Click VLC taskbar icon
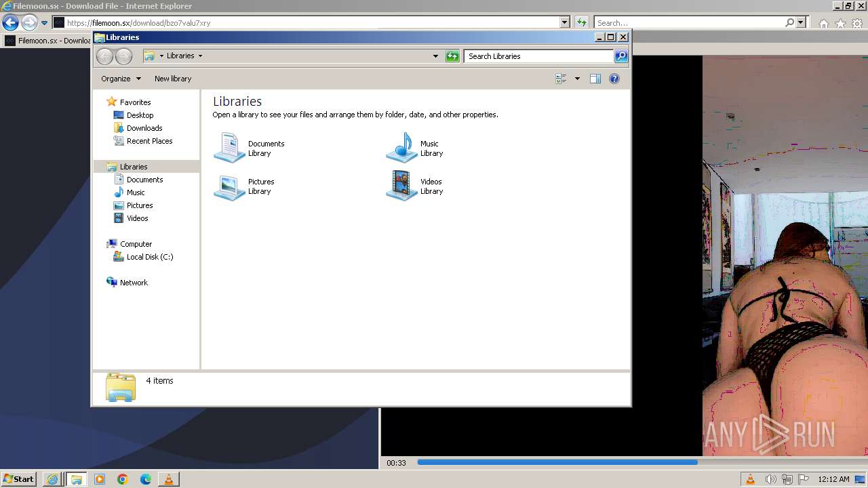The image size is (868, 488). pos(169,479)
